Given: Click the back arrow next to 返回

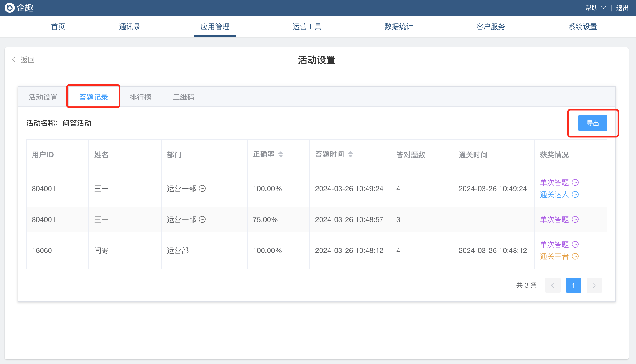Looking at the screenshot, I should [x=14, y=60].
